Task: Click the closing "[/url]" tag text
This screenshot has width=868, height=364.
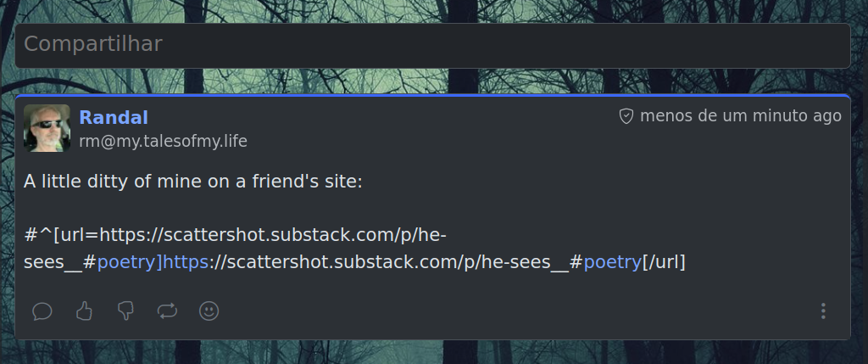Action: click(x=664, y=262)
